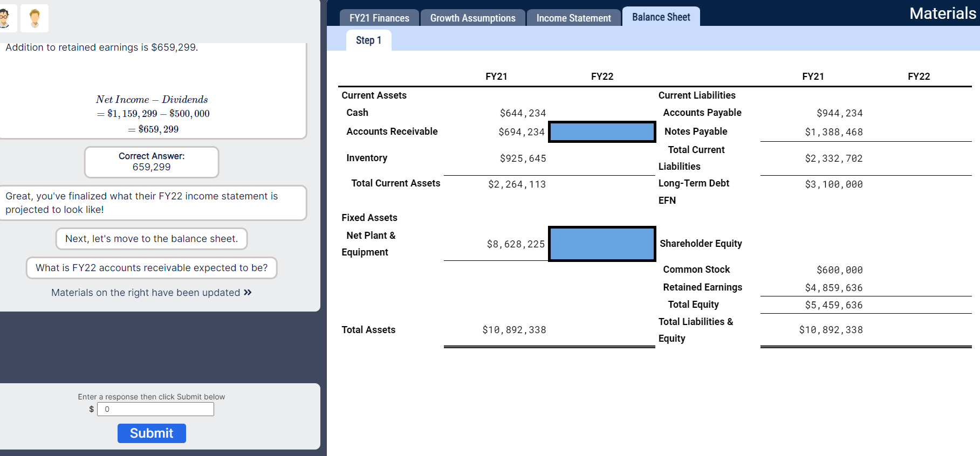Click Total Current Liabilities value $2,332,702
This screenshot has width=980, height=456.
(x=834, y=158)
